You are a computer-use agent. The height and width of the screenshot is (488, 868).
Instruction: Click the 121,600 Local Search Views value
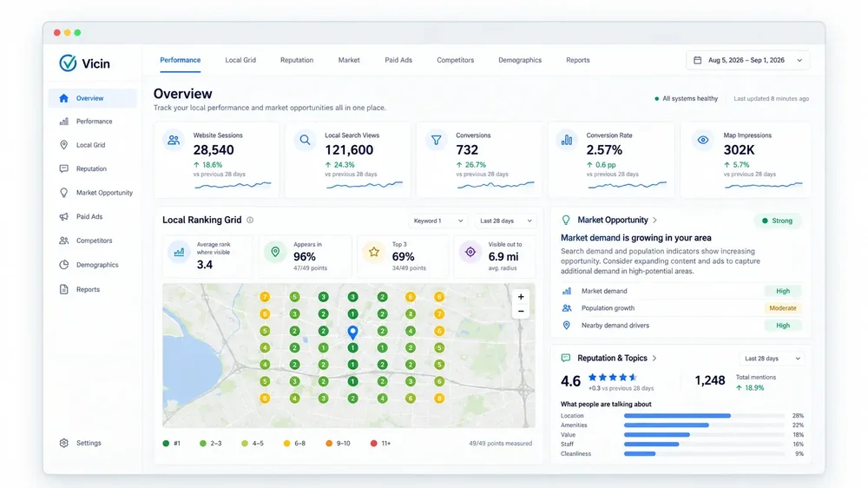tap(349, 150)
